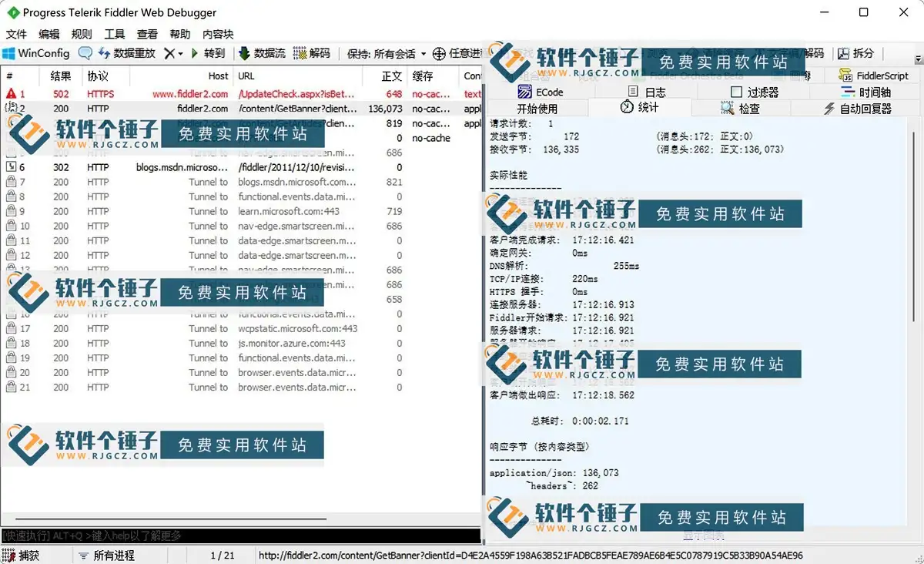The image size is (924, 564).
Task: Open the 文件 menu
Action: tap(16, 34)
